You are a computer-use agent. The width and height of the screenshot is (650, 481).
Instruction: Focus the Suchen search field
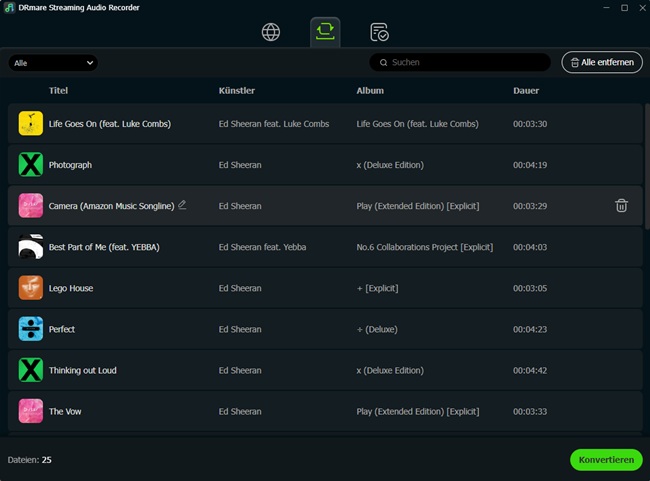coord(459,62)
